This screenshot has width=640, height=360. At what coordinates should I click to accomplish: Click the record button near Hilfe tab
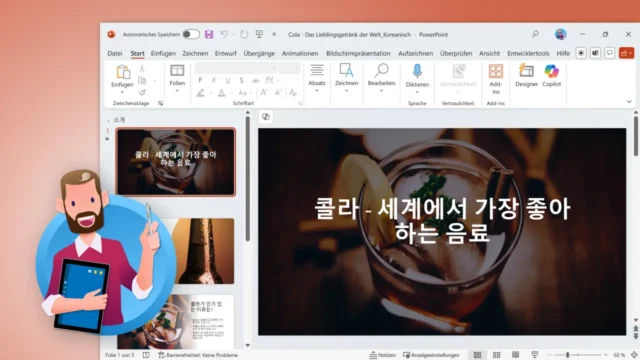pyautogui.click(x=581, y=53)
